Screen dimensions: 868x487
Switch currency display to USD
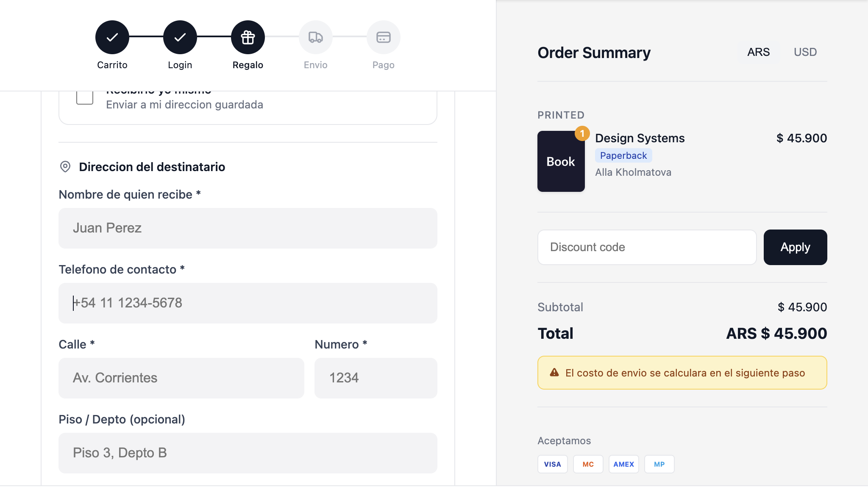click(805, 52)
